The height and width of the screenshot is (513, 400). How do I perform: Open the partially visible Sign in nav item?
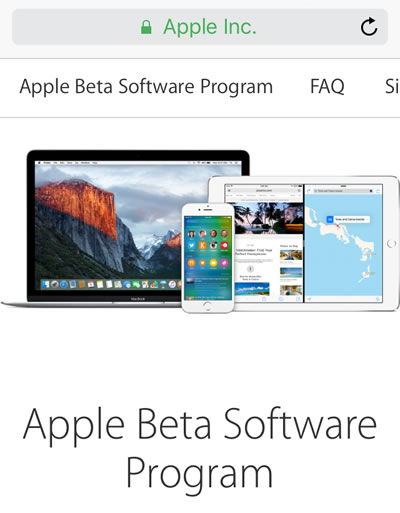click(x=392, y=86)
